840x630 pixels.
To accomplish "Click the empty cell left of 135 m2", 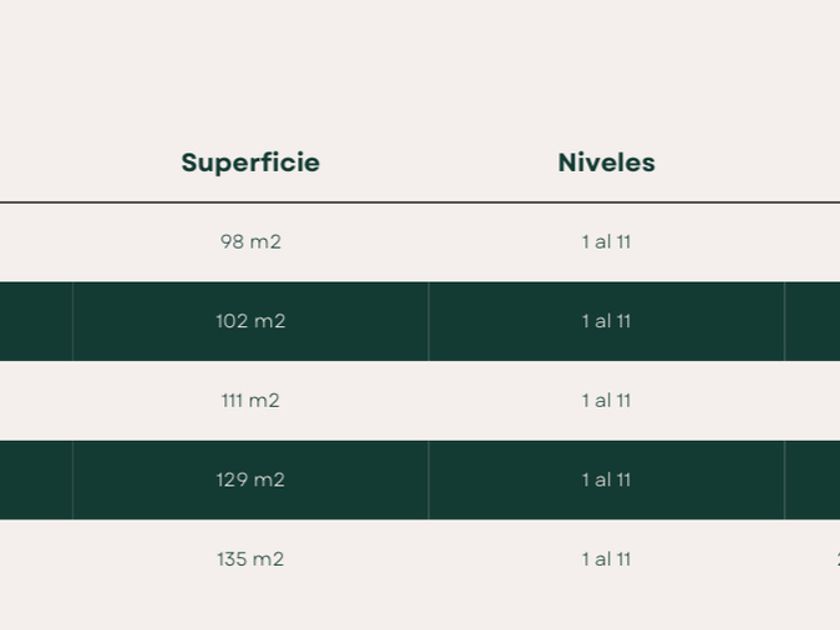I will tap(36, 559).
